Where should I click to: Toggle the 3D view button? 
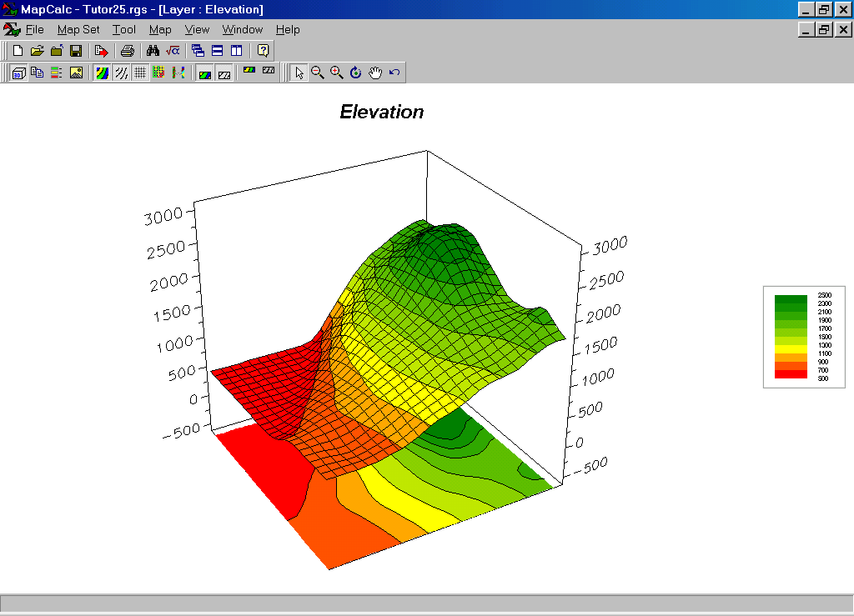(18, 73)
